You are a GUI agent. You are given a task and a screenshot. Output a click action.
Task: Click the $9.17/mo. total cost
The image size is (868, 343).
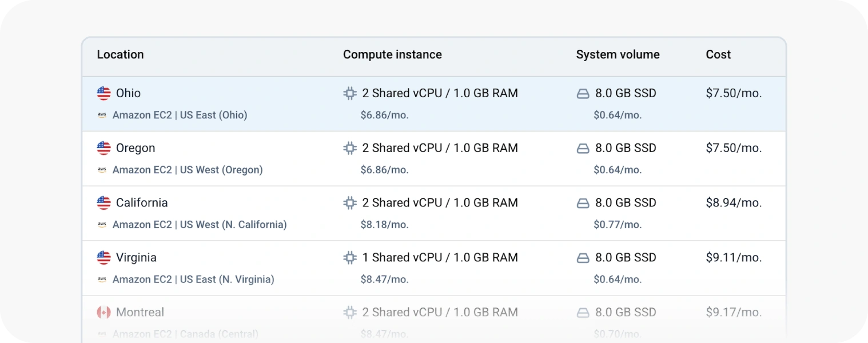point(734,313)
